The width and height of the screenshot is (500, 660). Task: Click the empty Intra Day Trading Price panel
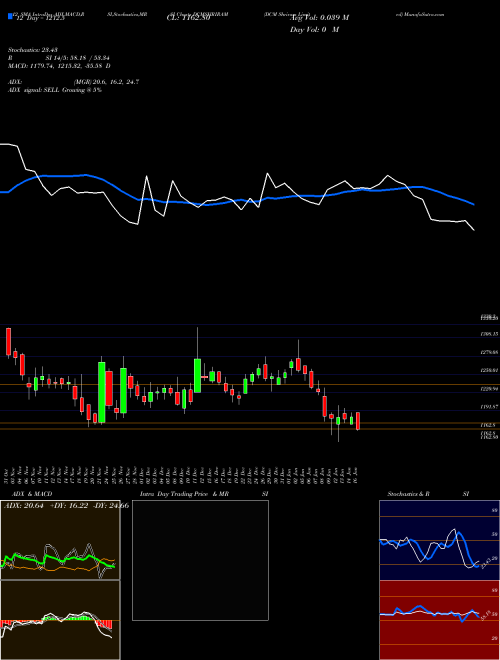[x=200, y=560]
